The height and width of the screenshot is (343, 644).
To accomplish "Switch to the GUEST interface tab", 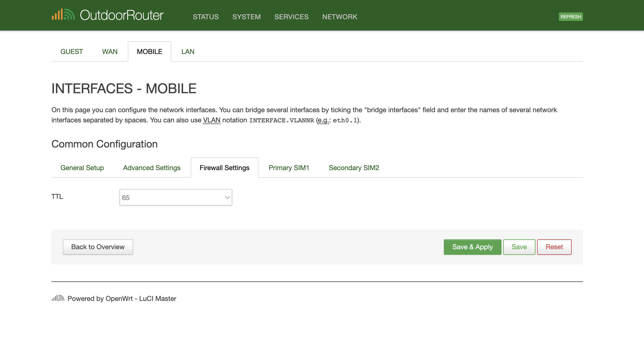I will pos(72,52).
